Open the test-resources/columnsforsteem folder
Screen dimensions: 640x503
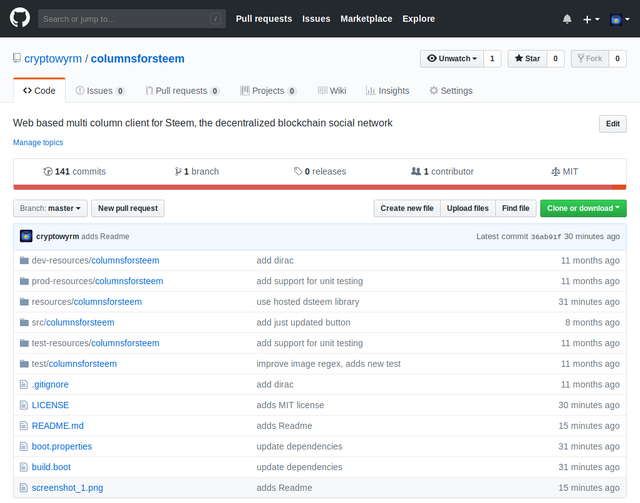coord(96,343)
